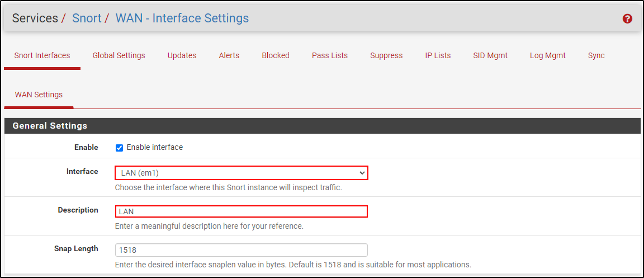Click the Description field label
644x278 pixels.
78,210
